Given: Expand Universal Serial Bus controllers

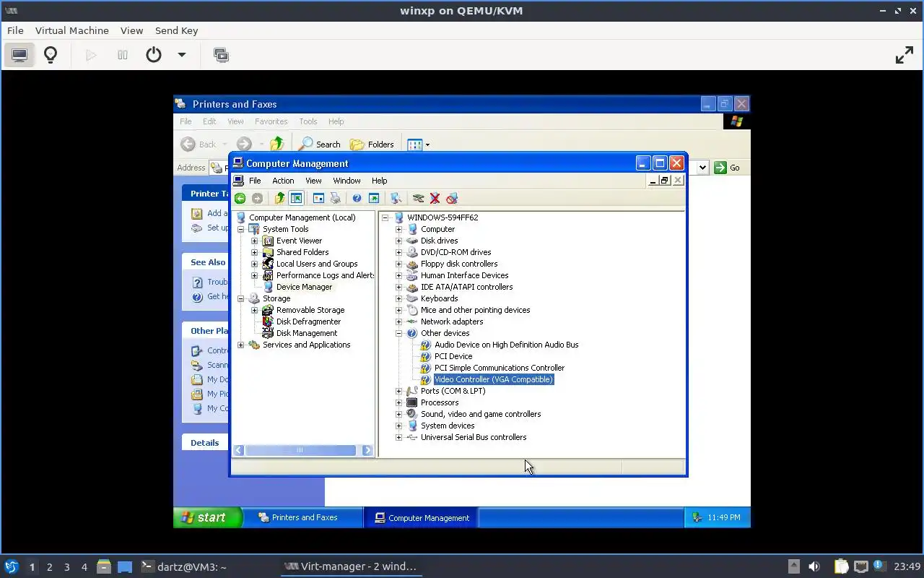Looking at the screenshot, I should [x=398, y=437].
